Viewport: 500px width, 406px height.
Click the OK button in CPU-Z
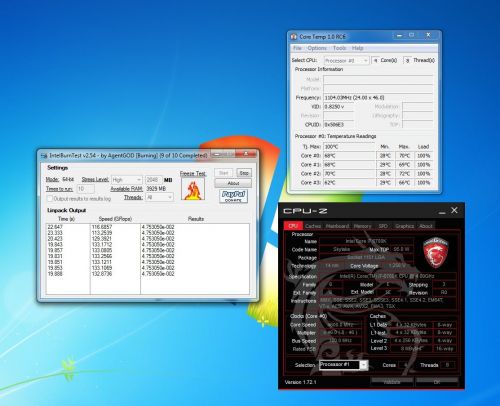tap(437, 382)
